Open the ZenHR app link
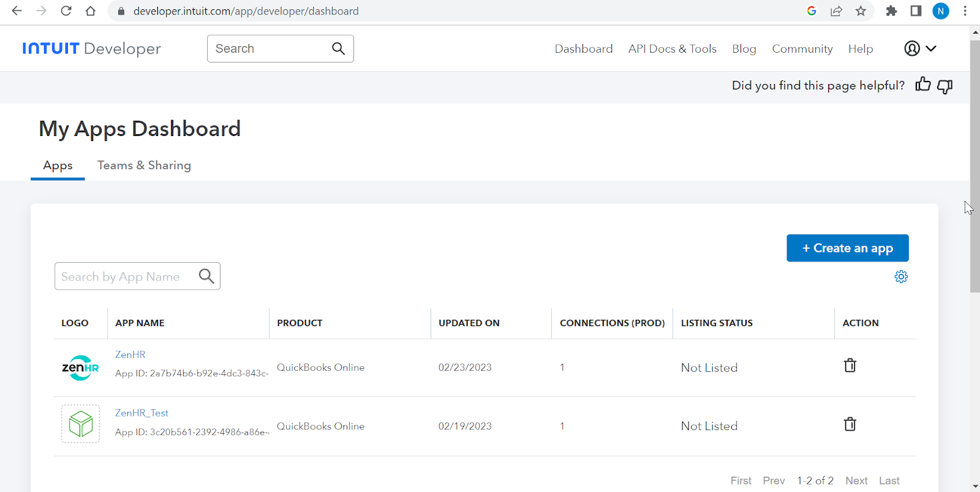This screenshot has width=980, height=492. (x=130, y=354)
